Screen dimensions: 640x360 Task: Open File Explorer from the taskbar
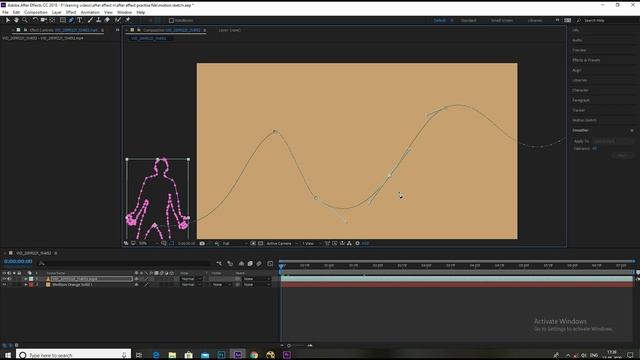coord(172,355)
